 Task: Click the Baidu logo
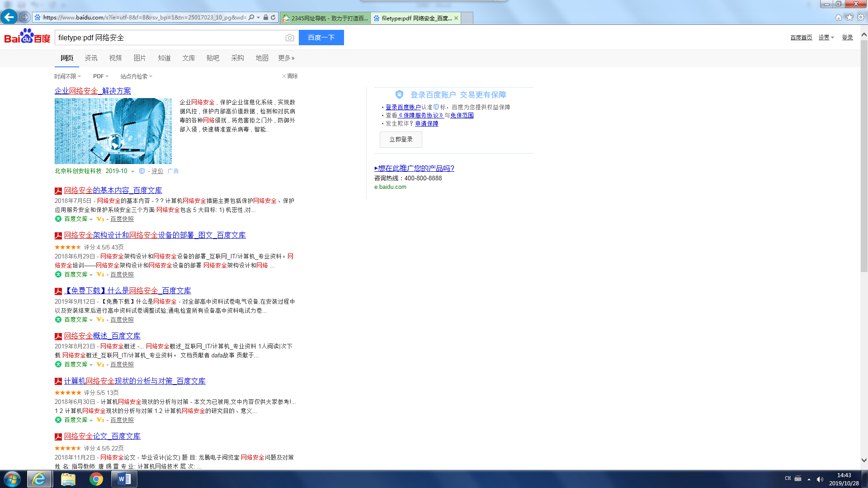(27, 37)
